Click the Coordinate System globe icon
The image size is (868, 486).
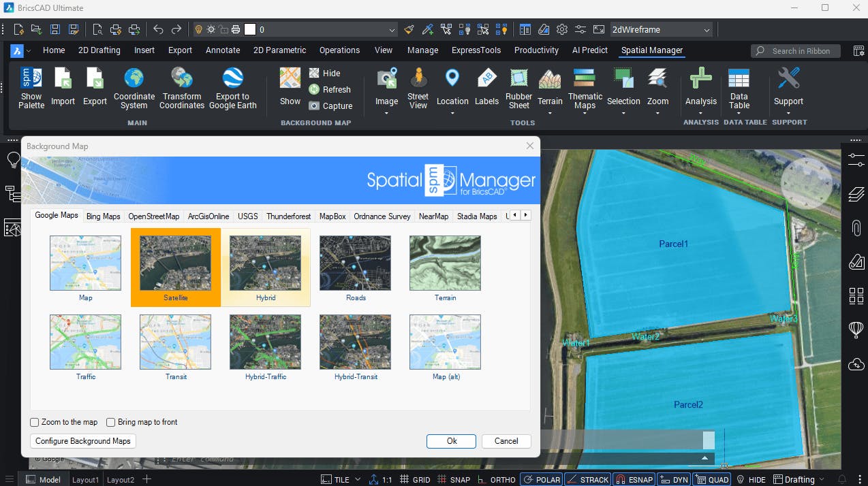tap(134, 78)
